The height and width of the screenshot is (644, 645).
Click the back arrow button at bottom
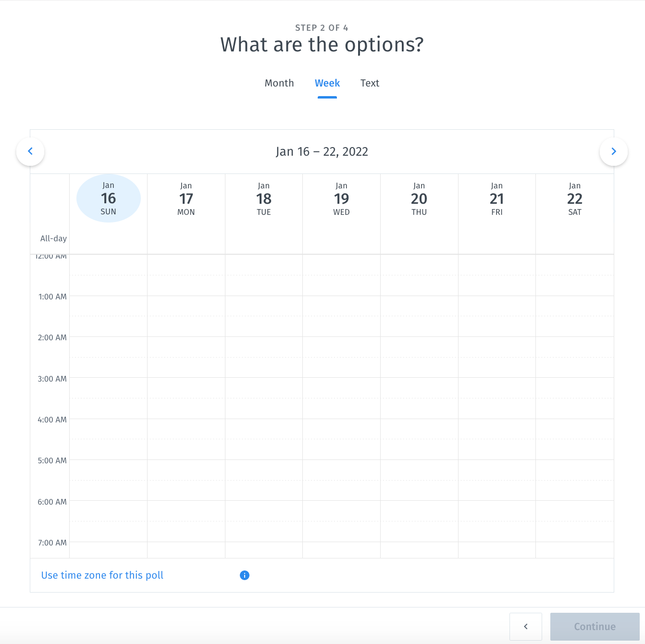(525, 626)
